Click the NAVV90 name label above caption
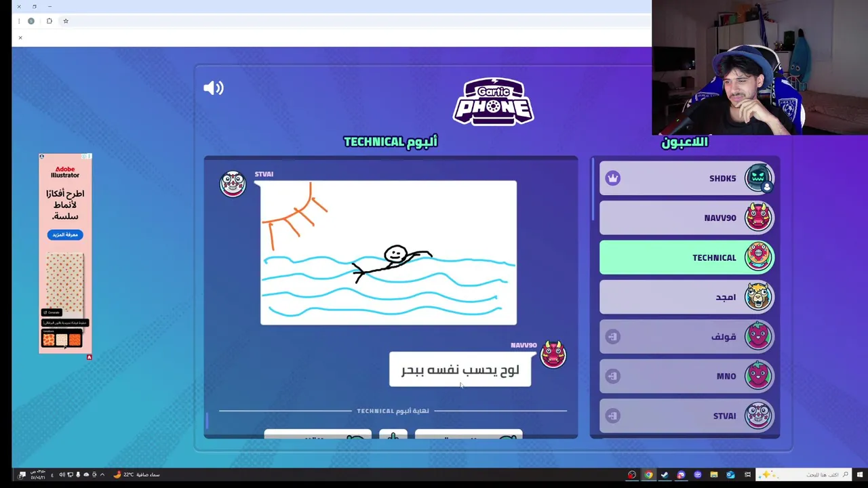 (524, 345)
